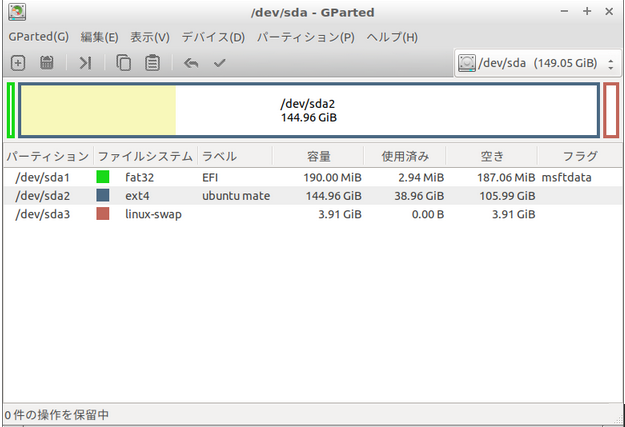Click the GParted app icon in title bar
The image size is (625, 427).
click(17, 12)
